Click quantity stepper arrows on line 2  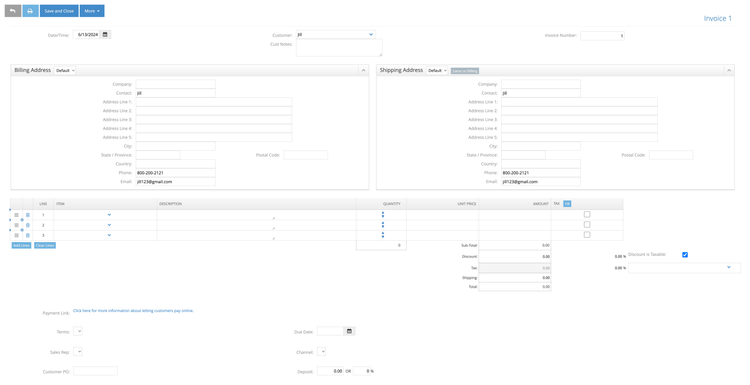click(383, 225)
